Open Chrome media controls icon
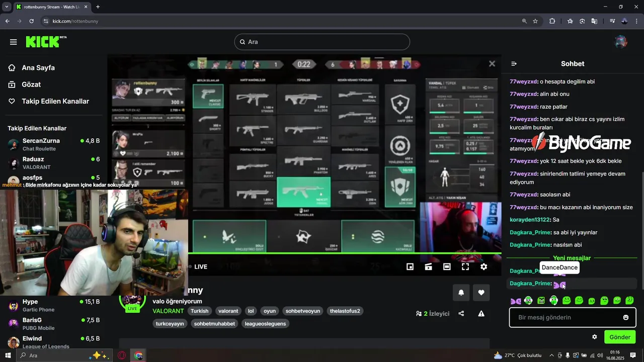 (x=612, y=21)
